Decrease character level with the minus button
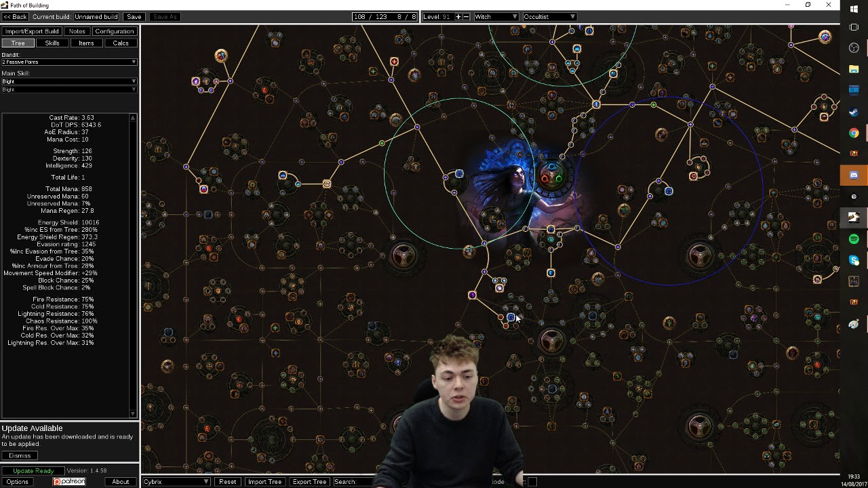The width and height of the screenshot is (868, 488). pyautogui.click(x=465, y=16)
